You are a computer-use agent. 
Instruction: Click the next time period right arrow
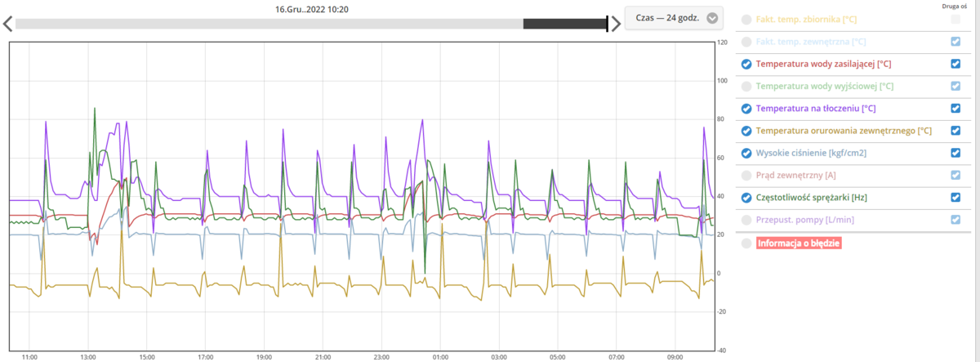pyautogui.click(x=614, y=24)
